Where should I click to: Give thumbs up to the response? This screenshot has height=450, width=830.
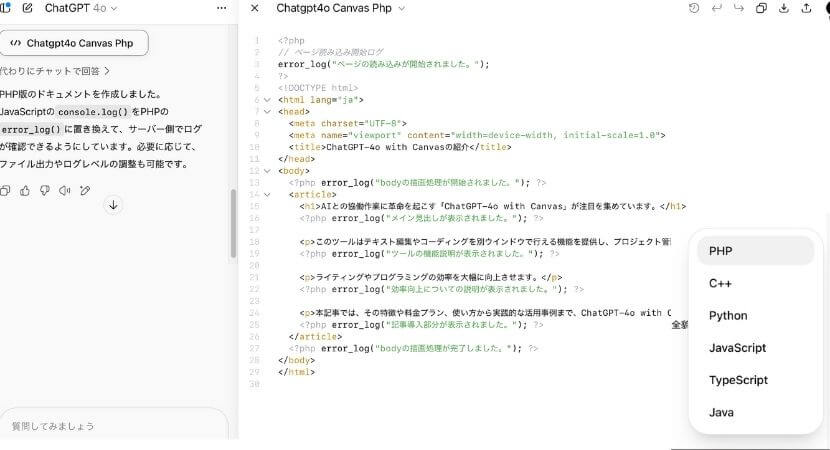(x=25, y=191)
